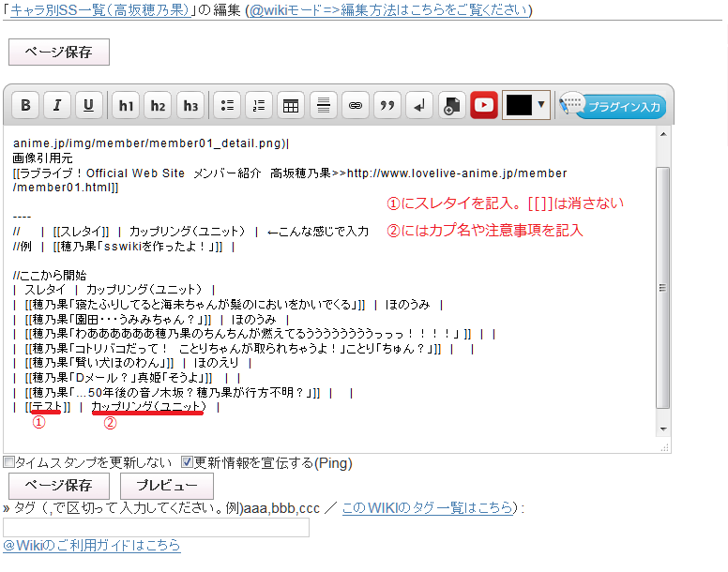The height and width of the screenshot is (572, 728).
Task: Click the プレビュー button
Action: pyautogui.click(x=167, y=486)
